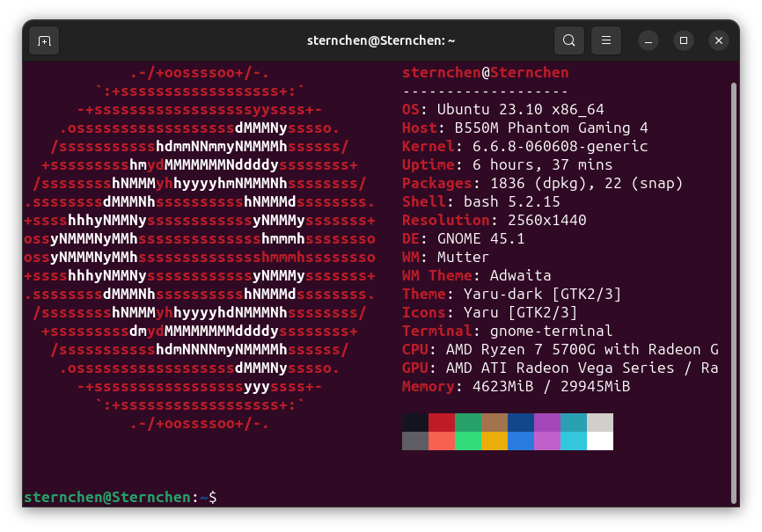Click the dark green color block
The width and height of the screenshot is (762, 532).
click(x=468, y=423)
